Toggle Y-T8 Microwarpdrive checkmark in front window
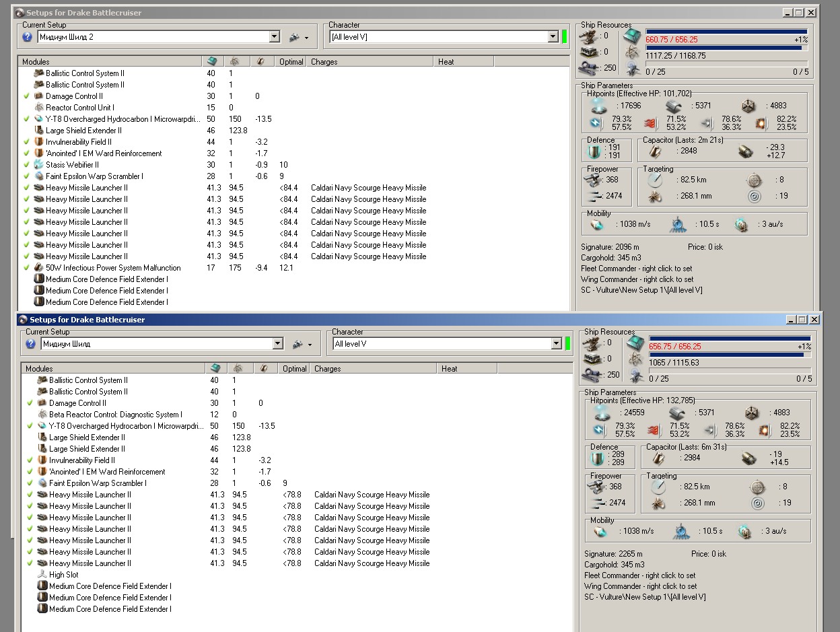The width and height of the screenshot is (840, 632). 30,426
